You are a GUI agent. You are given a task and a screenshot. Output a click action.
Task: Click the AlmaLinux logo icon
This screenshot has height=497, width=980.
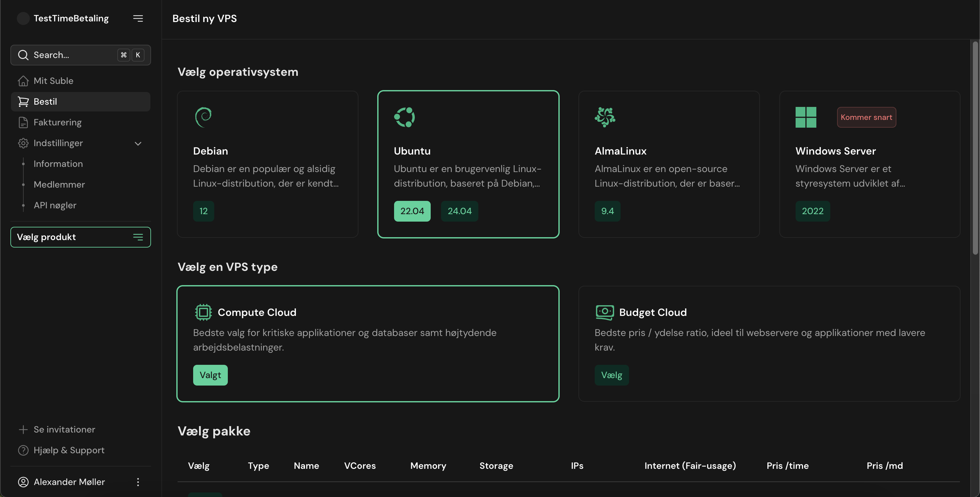pyautogui.click(x=605, y=117)
